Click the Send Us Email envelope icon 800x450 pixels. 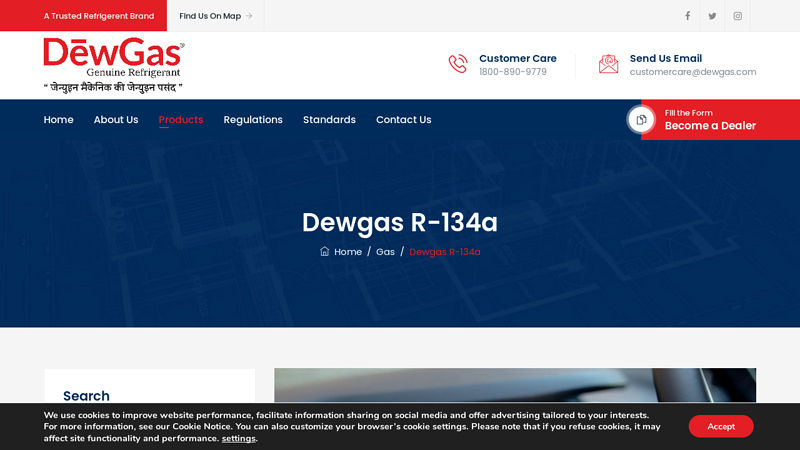pyautogui.click(x=608, y=64)
